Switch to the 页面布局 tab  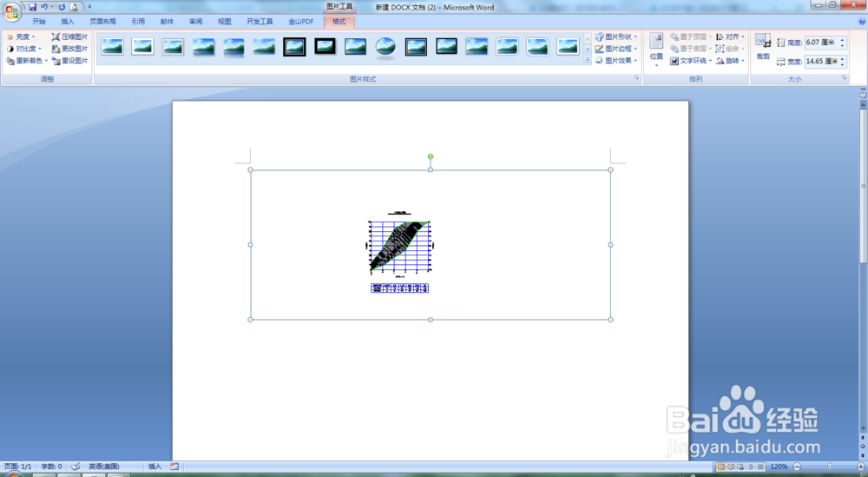point(103,22)
